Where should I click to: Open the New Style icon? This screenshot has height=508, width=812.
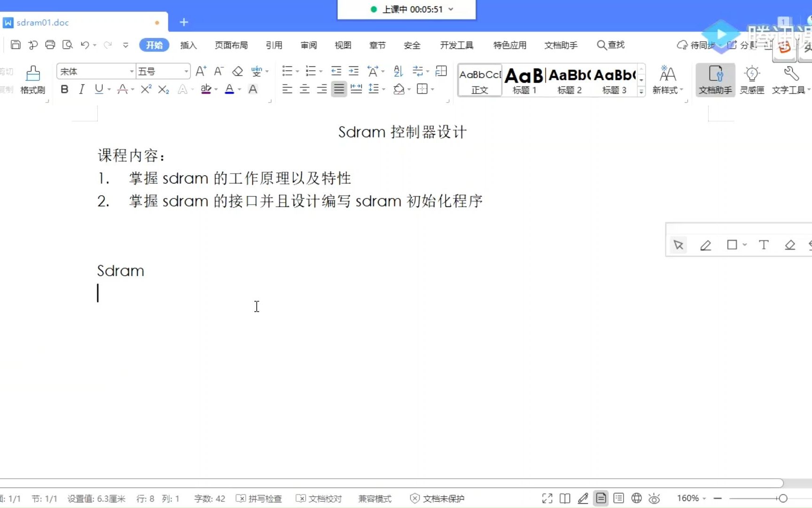point(667,79)
